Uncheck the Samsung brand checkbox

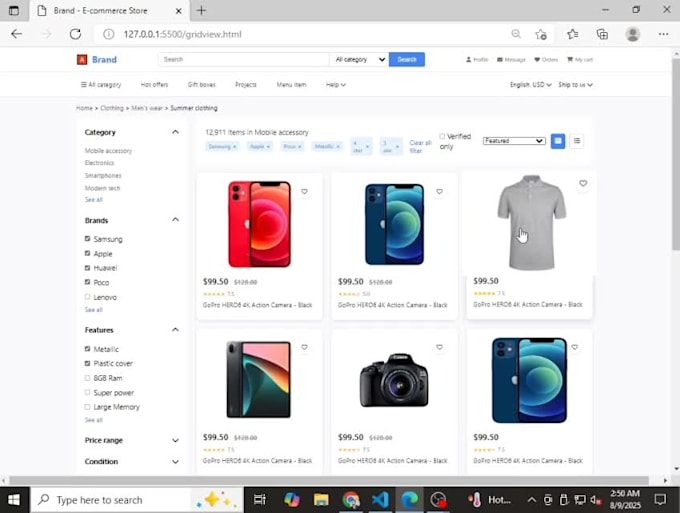(87, 239)
